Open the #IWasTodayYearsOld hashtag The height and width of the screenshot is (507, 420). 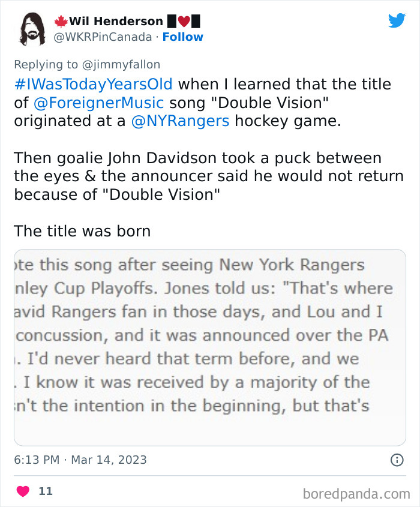point(94,84)
